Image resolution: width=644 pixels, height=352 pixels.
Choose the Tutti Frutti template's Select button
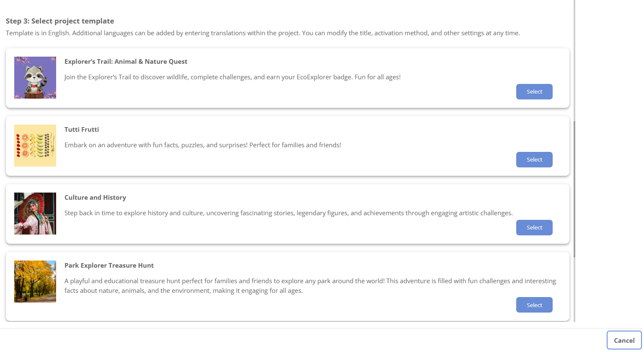[534, 159]
